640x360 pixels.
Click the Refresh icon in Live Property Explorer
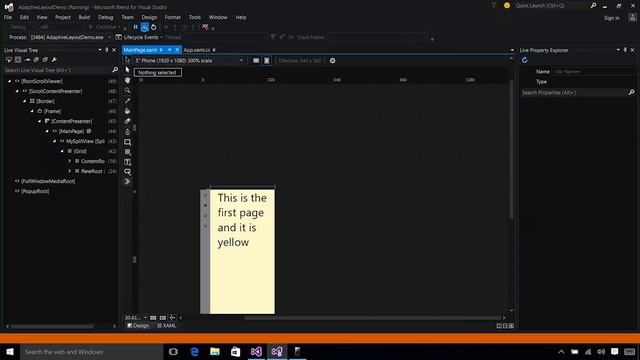click(x=524, y=60)
